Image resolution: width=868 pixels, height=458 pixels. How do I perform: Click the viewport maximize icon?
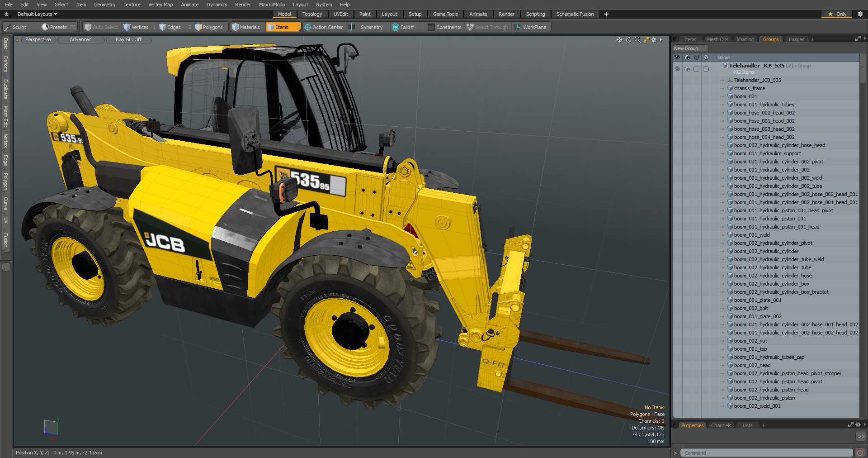(646, 40)
